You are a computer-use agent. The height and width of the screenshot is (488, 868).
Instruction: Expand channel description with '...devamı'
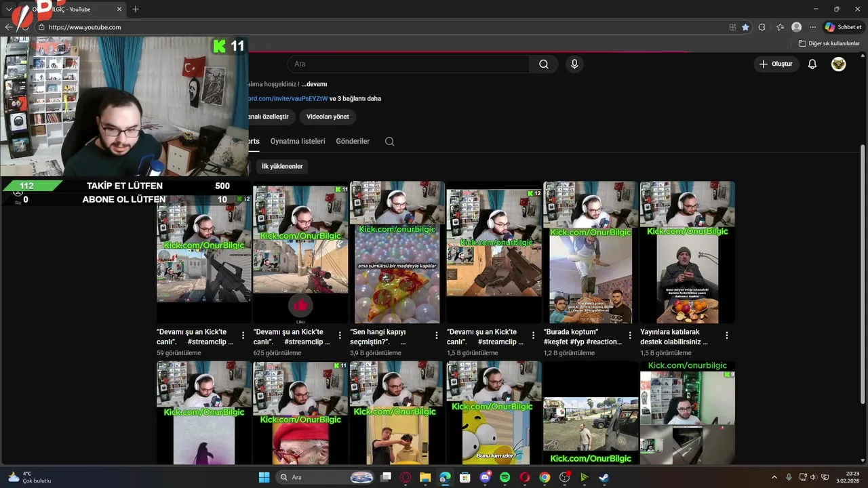[x=314, y=84]
